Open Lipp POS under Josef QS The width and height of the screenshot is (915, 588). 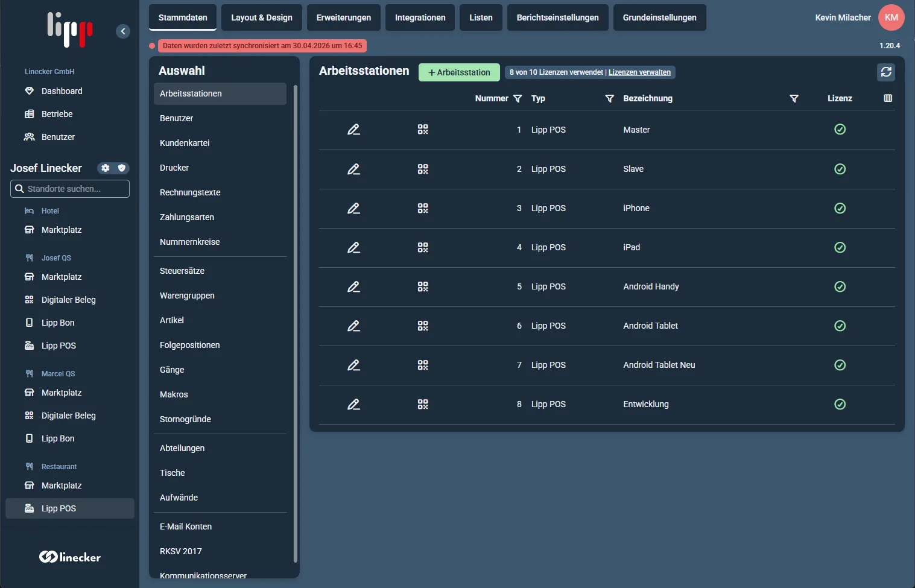(x=70, y=346)
